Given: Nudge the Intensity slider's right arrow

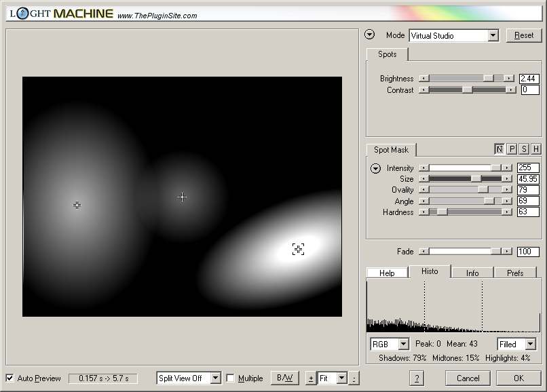Looking at the screenshot, I should [507, 168].
